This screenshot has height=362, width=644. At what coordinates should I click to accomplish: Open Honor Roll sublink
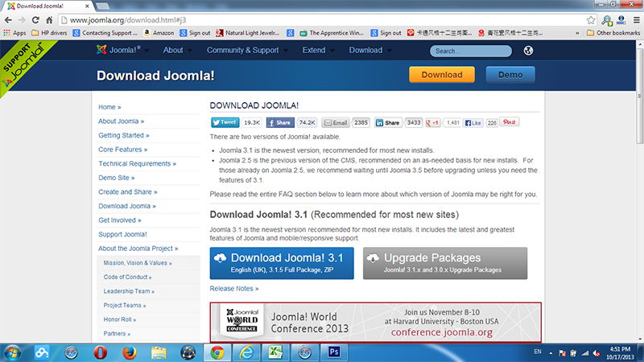(119, 319)
